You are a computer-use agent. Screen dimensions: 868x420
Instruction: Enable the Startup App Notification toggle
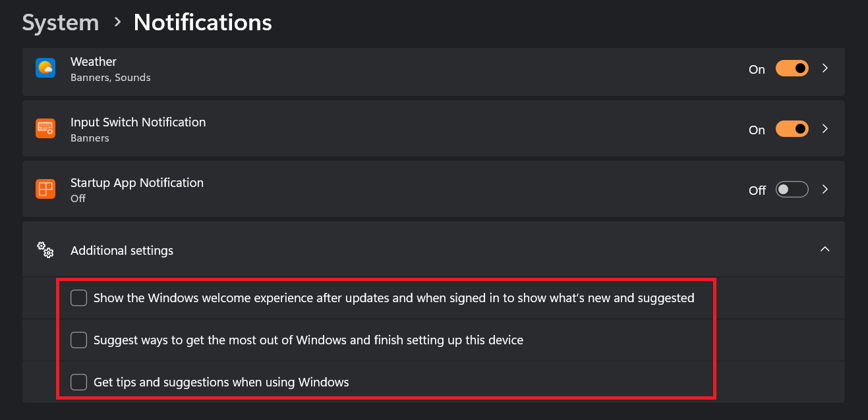[x=792, y=190]
